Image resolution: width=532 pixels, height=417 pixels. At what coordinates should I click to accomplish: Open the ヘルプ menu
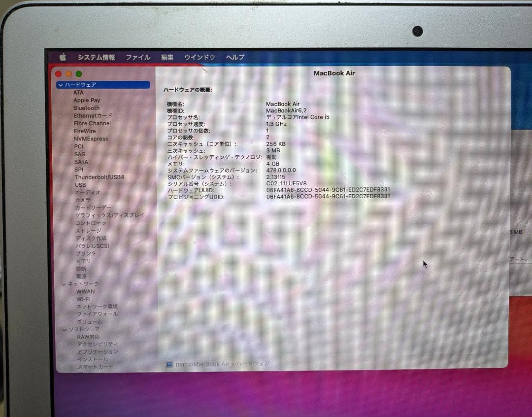tap(235, 57)
